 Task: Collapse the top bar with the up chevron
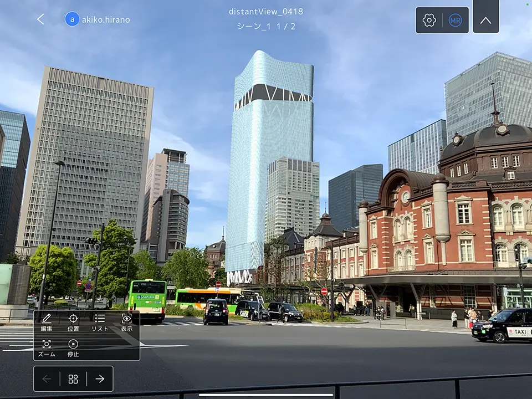point(487,18)
